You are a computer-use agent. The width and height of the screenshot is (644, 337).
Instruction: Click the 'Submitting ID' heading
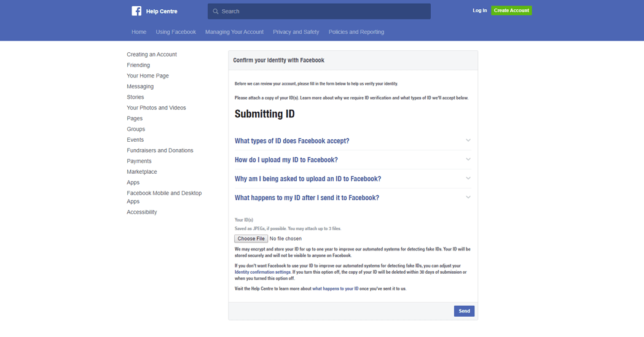(x=264, y=114)
